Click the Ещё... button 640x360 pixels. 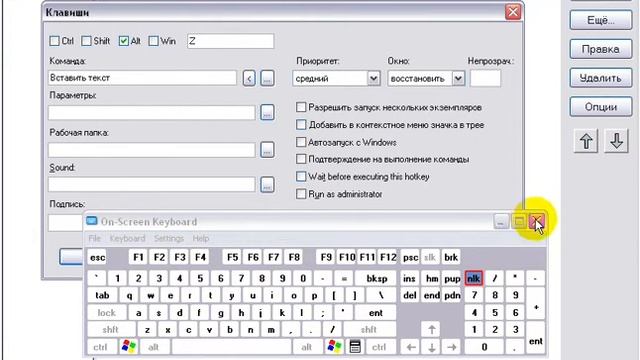click(x=601, y=20)
